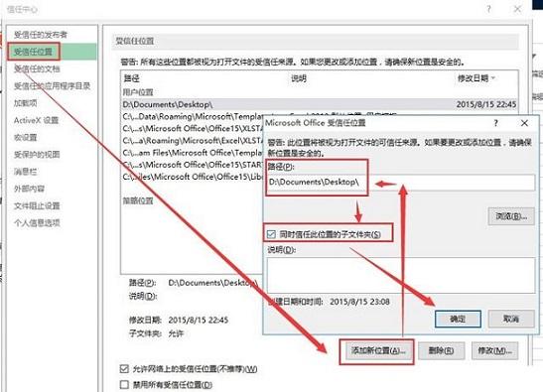Screen dimensions: 543x392
Task: Click the 2015/8/15 22:45 date cell
Action: (486, 104)
